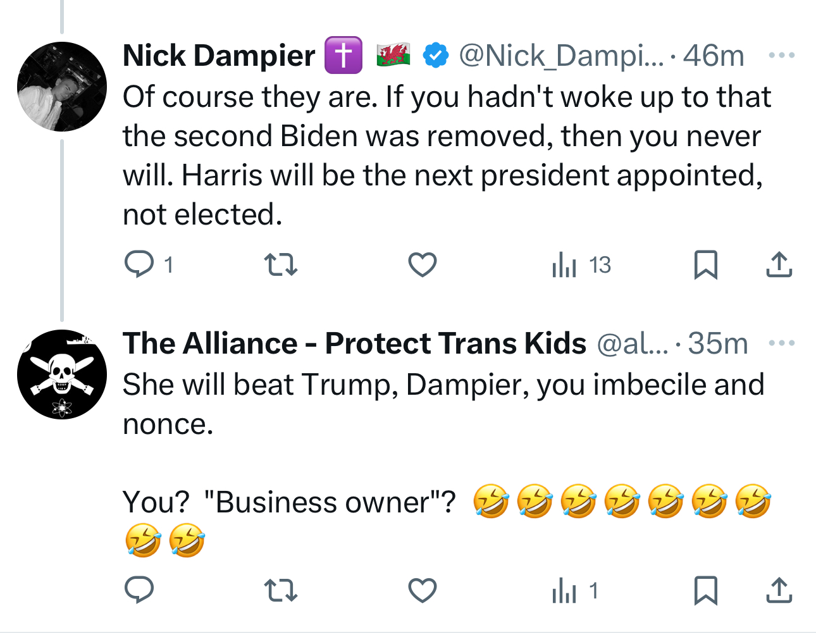Share The Alliance's tweet

pyautogui.click(x=779, y=590)
